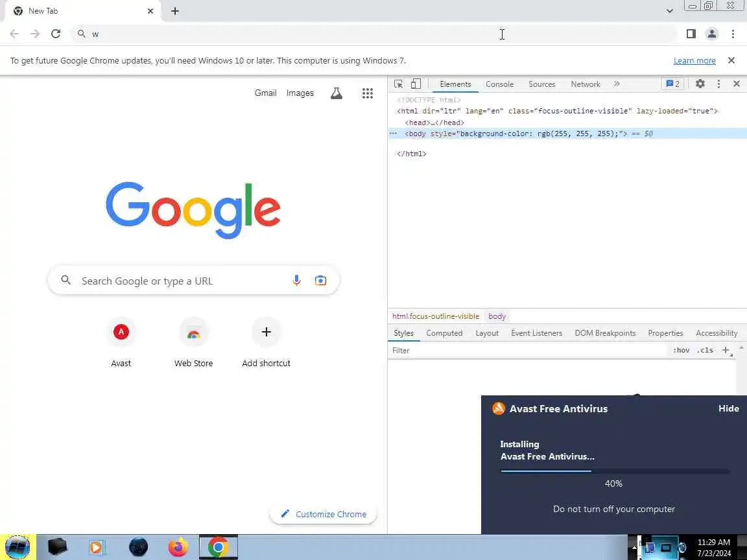
Task: Open the Layout pane tab
Action: click(x=487, y=333)
